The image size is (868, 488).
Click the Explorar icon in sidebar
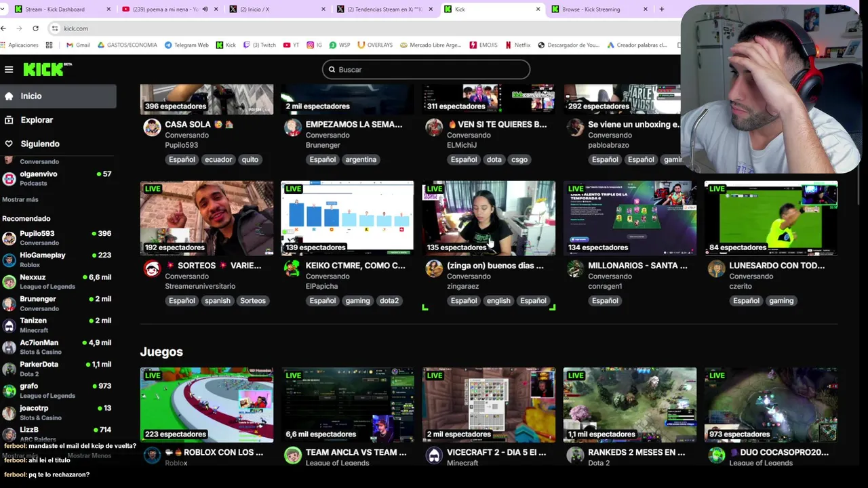click(x=9, y=120)
